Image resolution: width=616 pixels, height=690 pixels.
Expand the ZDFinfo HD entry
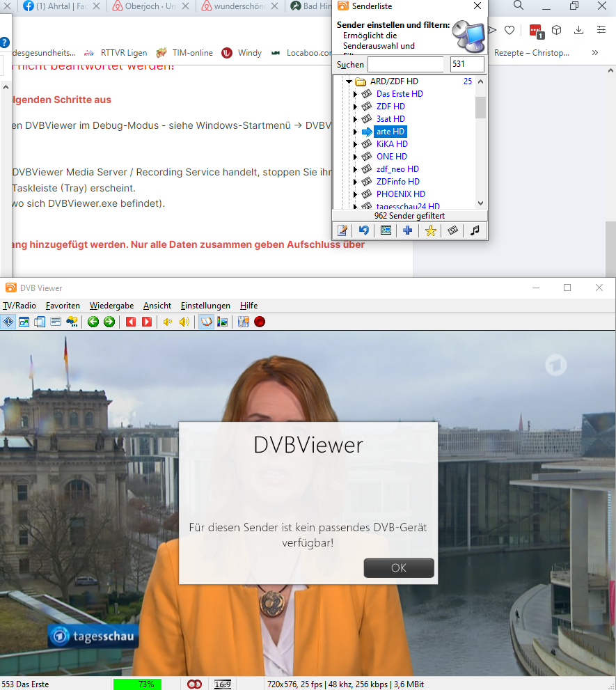coord(355,182)
